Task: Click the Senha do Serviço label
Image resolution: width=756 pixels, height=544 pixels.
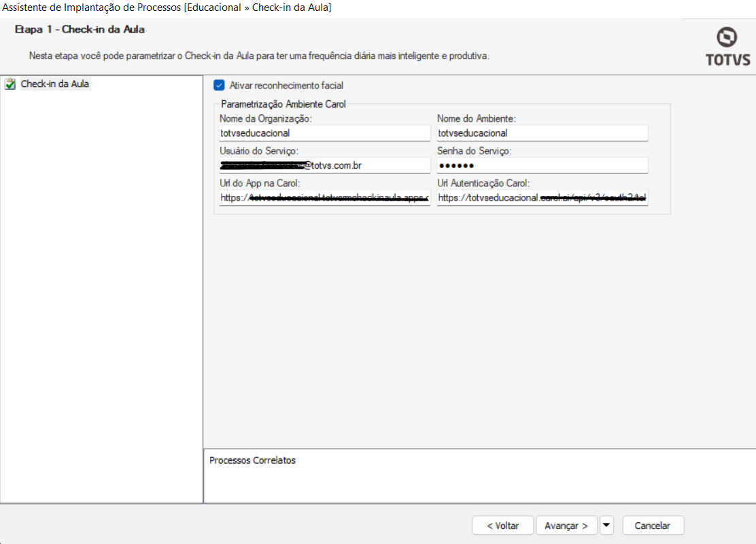Action: pyautogui.click(x=475, y=151)
